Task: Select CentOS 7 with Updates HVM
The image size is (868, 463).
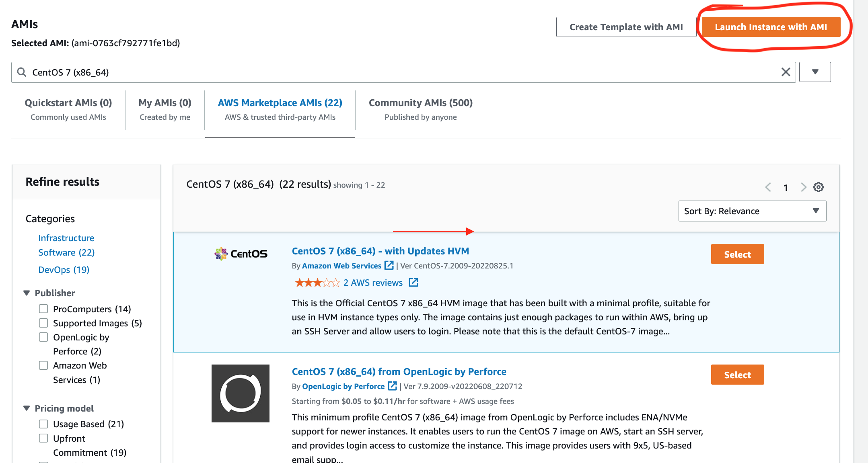Action: (x=737, y=254)
